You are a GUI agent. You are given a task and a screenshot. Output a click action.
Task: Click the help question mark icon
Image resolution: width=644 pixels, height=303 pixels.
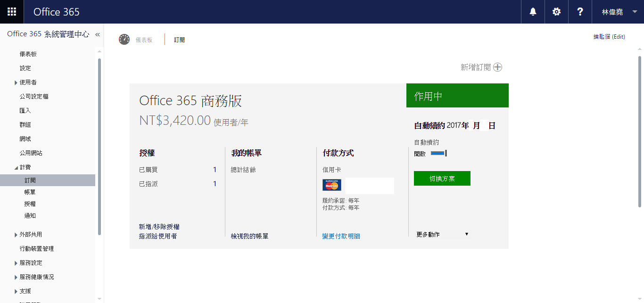click(x=580, y=12)
